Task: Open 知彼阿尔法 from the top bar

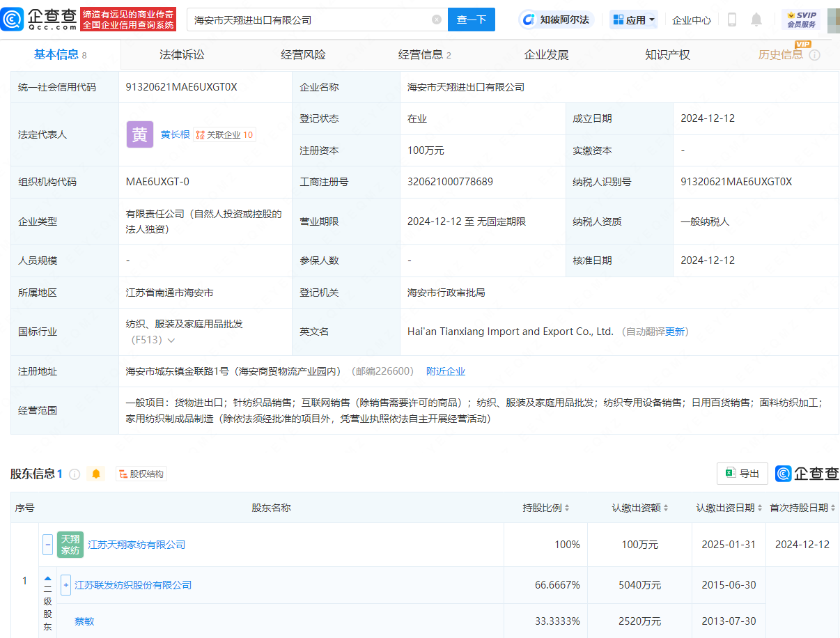Action: pos(557,20)
